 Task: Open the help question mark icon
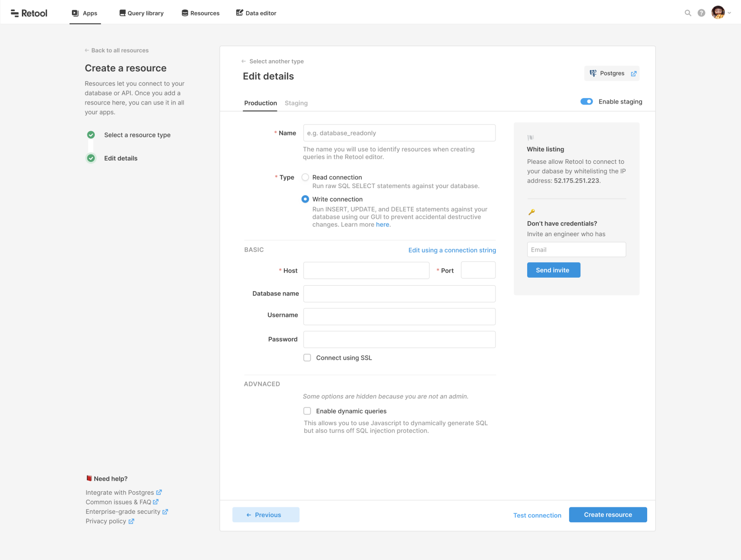[x=701, y=13]
